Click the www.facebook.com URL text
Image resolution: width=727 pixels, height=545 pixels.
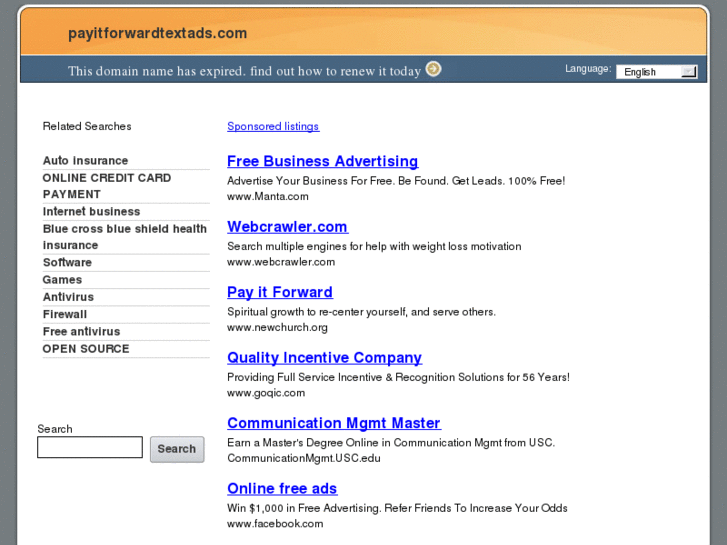(x=275, y=523)
